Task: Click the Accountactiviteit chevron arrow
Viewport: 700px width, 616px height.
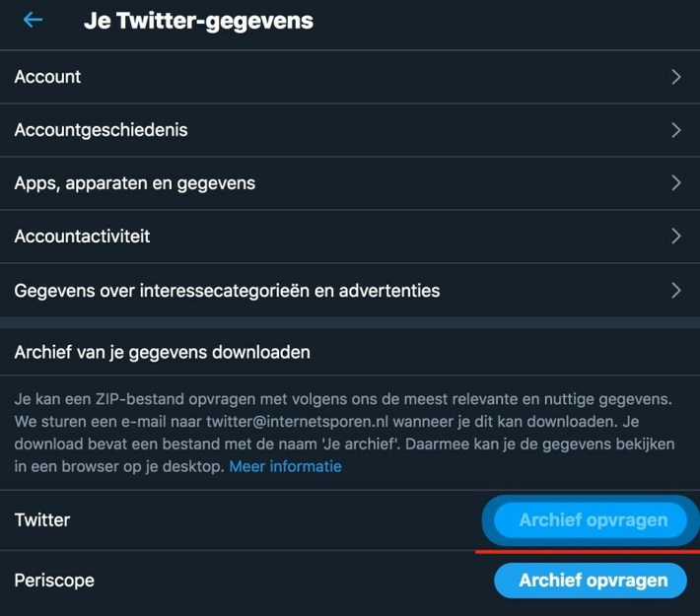Action: point(676,237)
